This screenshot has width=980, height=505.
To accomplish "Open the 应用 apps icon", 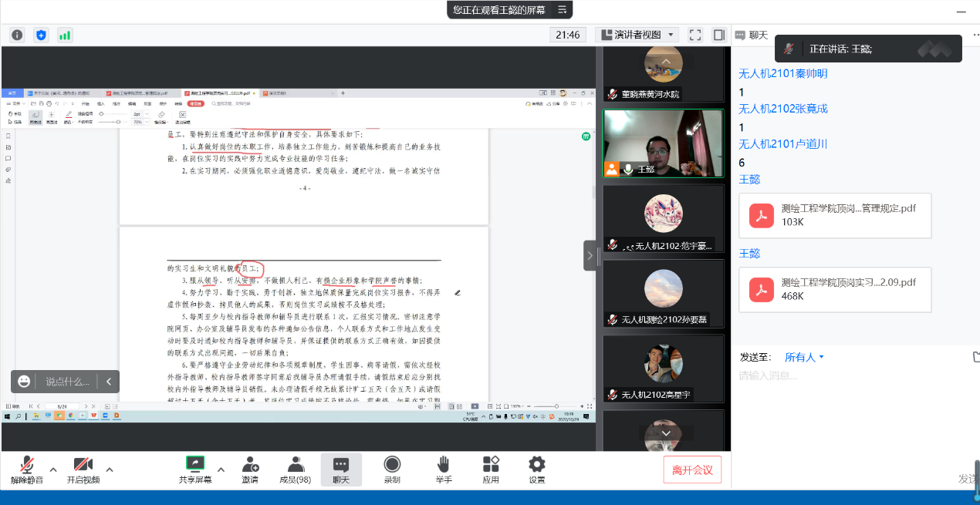I will click(x=491, y=470).
